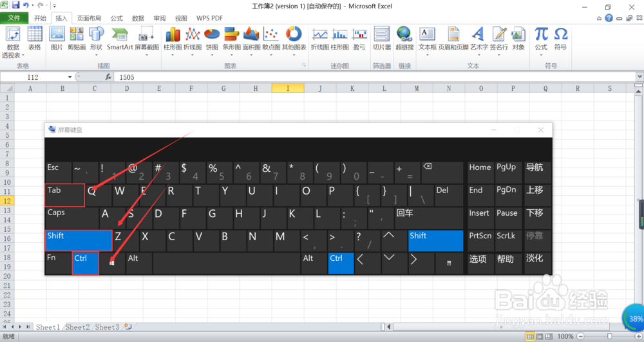Toggle the left Alt key
The image size is (644, 342).
[x=139, y=263]
